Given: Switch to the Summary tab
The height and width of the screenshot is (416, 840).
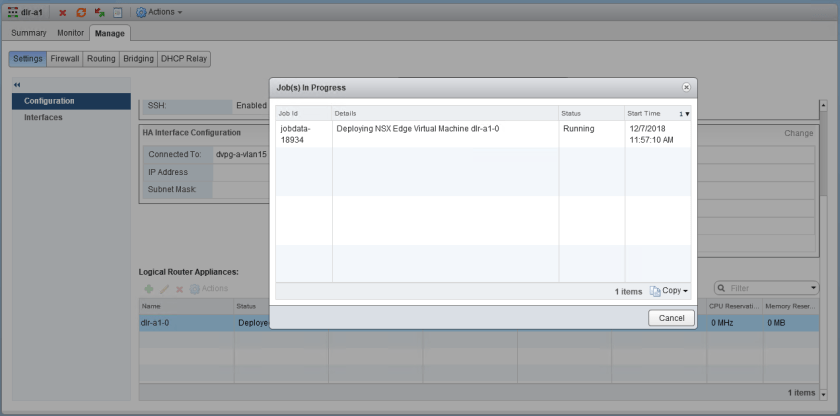Looking at the screenshot, I should click(x=29, y=33).
